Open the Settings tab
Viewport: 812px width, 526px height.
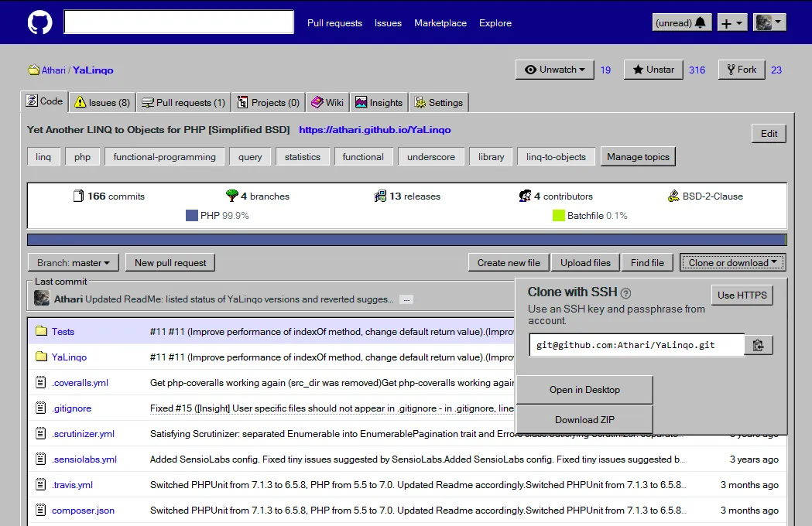[439, 103]
